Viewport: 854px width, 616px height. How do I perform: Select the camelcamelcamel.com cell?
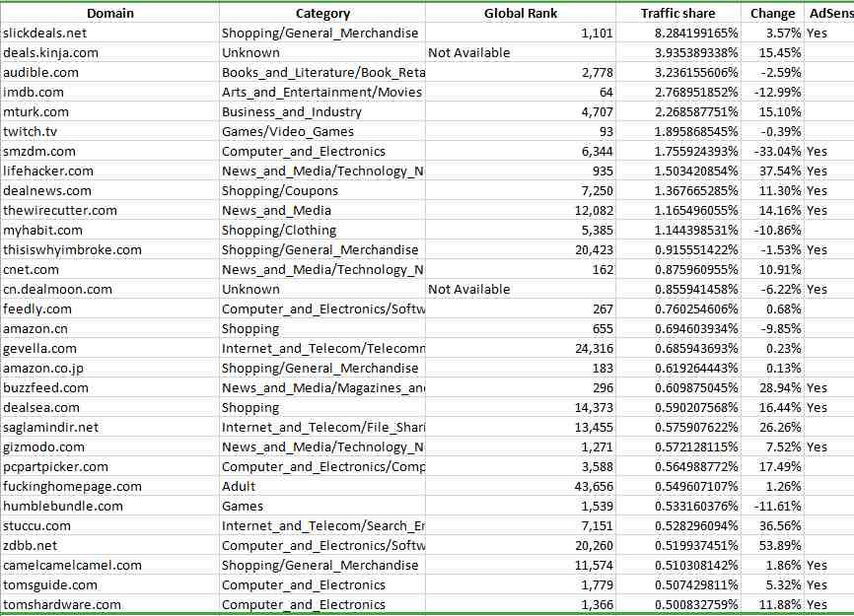tap(109, 565)
